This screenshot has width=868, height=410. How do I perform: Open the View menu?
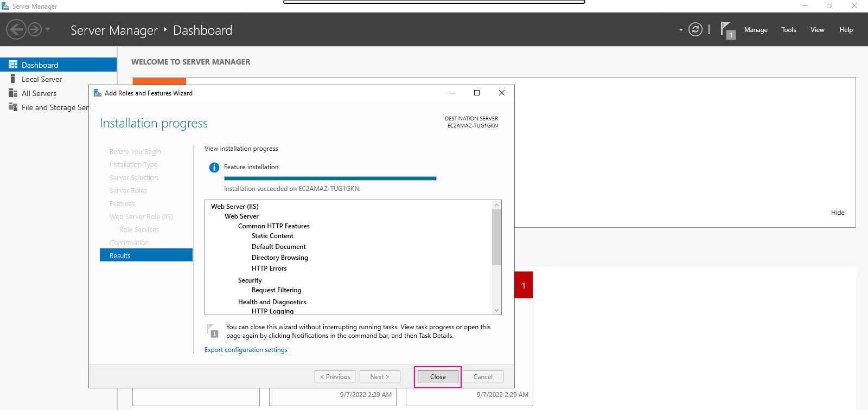(818, 30)
